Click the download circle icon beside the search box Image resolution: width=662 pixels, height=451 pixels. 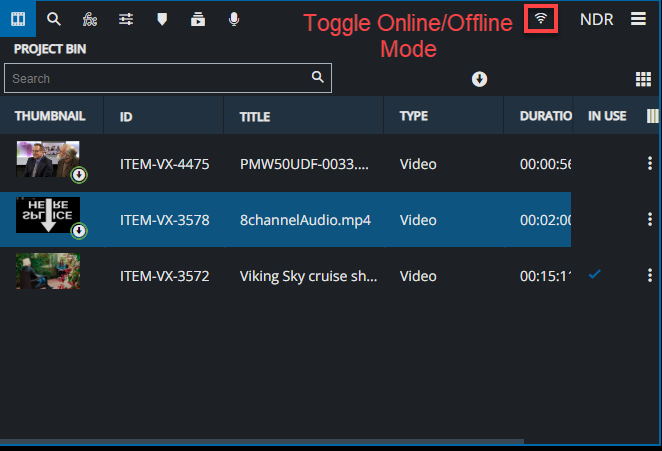tap(479, 79)
